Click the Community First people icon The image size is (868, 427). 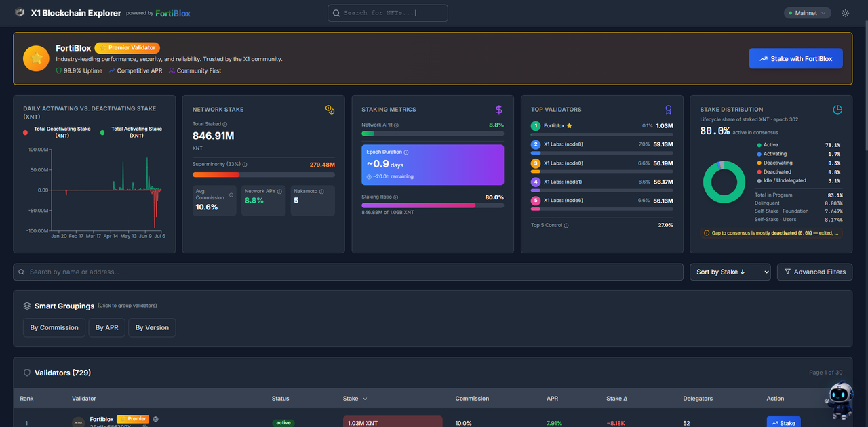(172, 70)
